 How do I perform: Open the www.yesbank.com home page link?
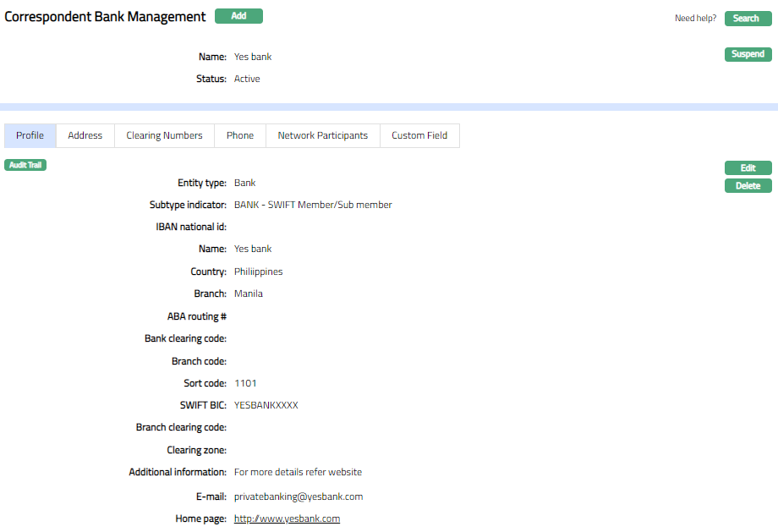(x=287, y=519)
